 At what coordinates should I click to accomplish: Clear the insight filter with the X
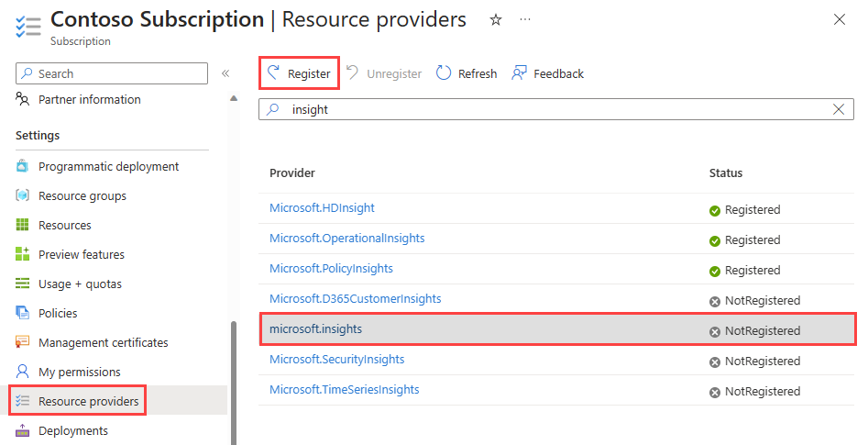[x=838, y=109]
